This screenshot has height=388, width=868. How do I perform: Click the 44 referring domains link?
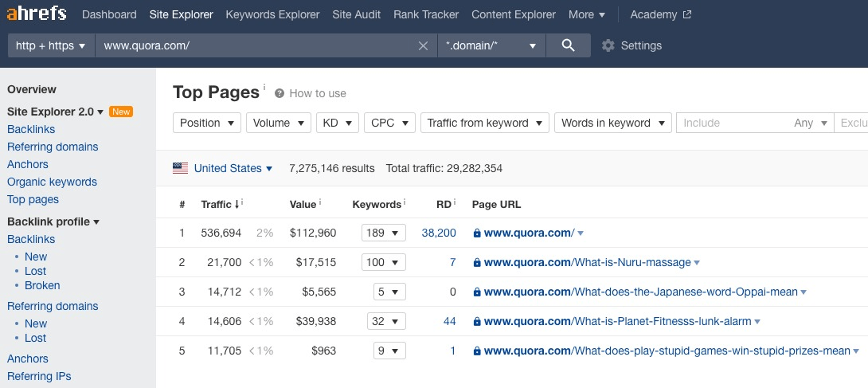[x=449, y=321]
